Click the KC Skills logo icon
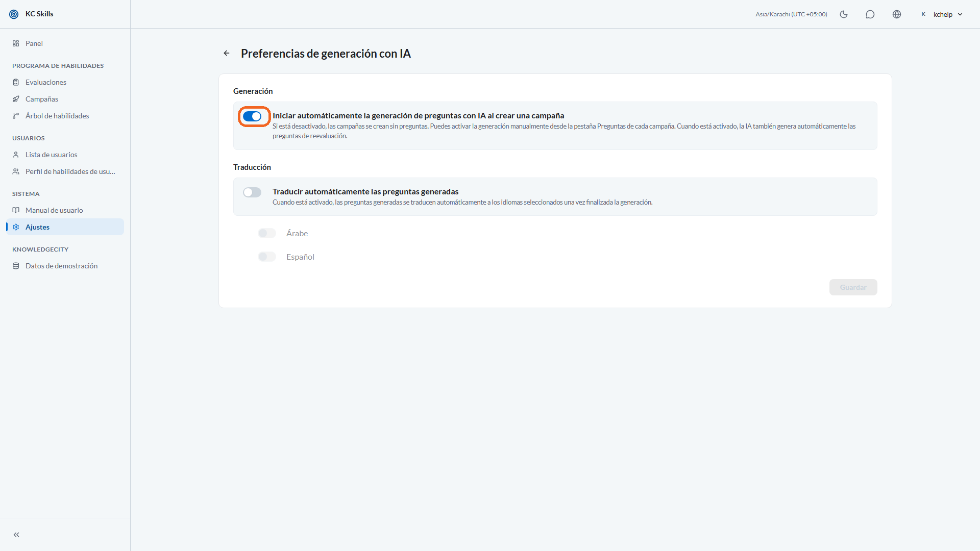980x551 pixels. point(14,14)
